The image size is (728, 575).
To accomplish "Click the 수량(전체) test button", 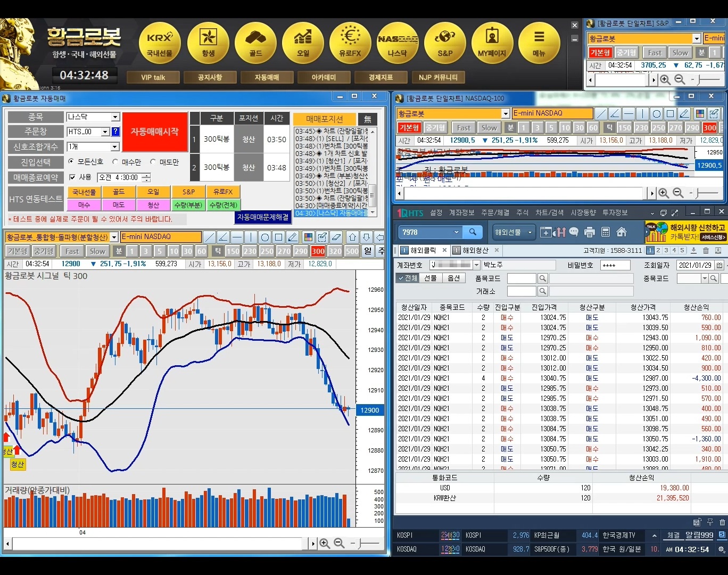I will coord(224,205).
